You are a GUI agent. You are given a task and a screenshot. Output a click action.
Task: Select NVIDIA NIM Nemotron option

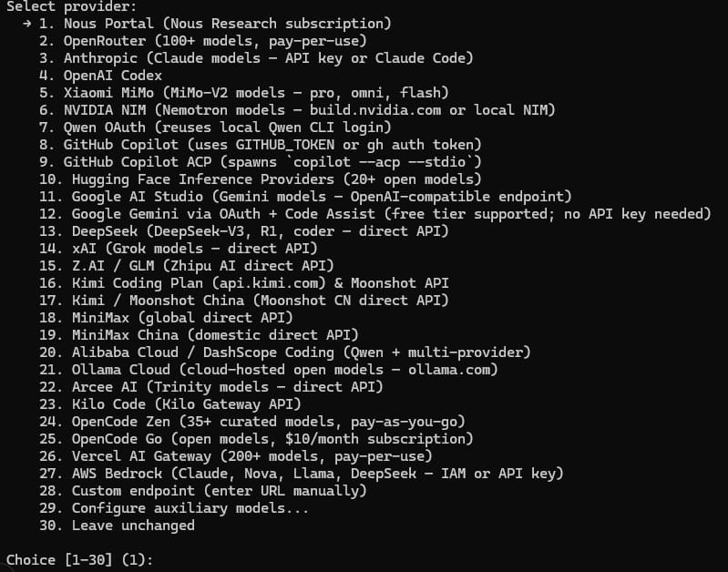(297, 110)
